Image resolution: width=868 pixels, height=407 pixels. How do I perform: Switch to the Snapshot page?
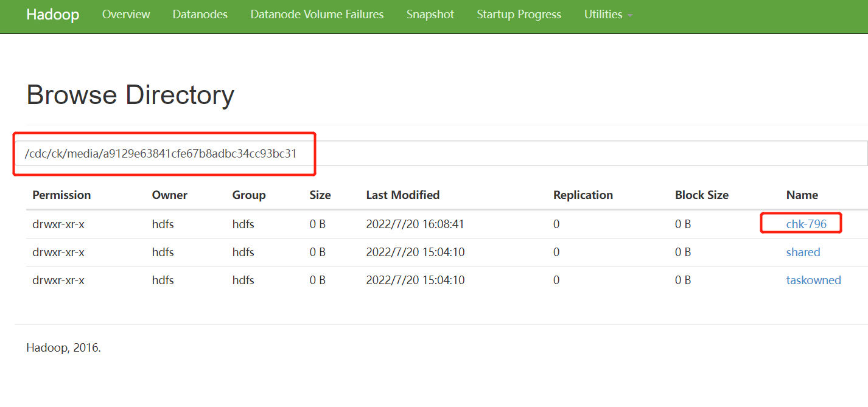click(430, 15)
